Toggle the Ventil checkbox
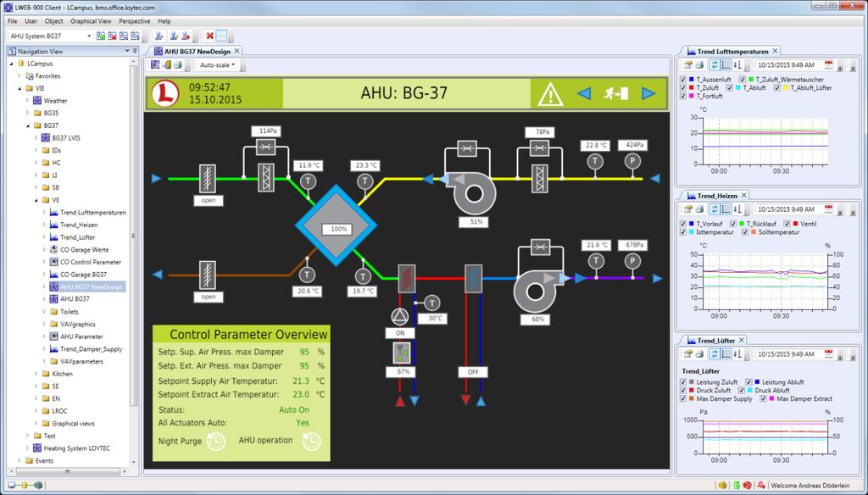This screenshot has width=868, height=495. (x=787, y=224)
